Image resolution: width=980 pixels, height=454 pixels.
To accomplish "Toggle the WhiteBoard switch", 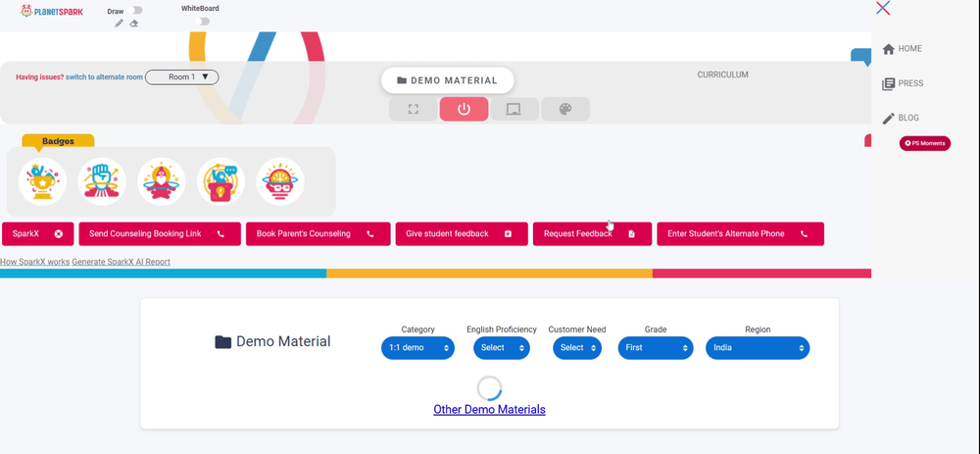I will coord(201,22).
